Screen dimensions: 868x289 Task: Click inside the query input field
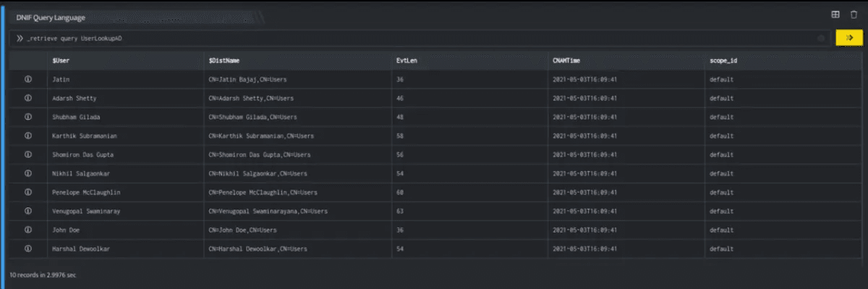point(420,38)
